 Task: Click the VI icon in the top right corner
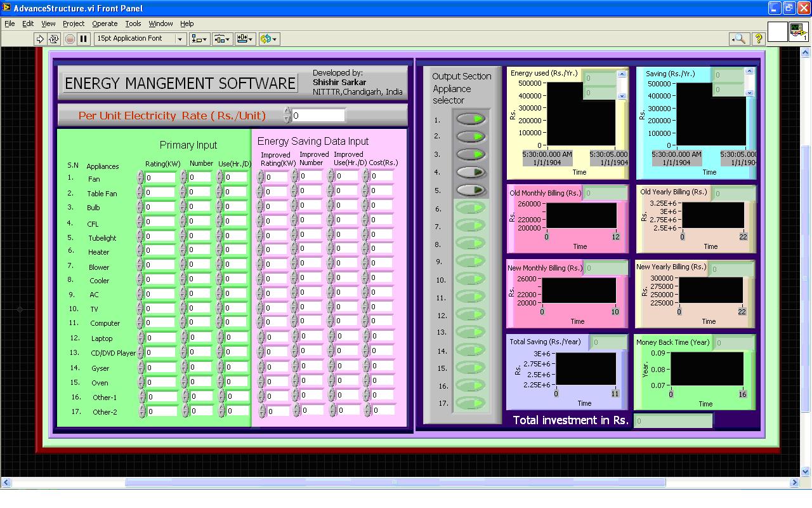(798, 32)
